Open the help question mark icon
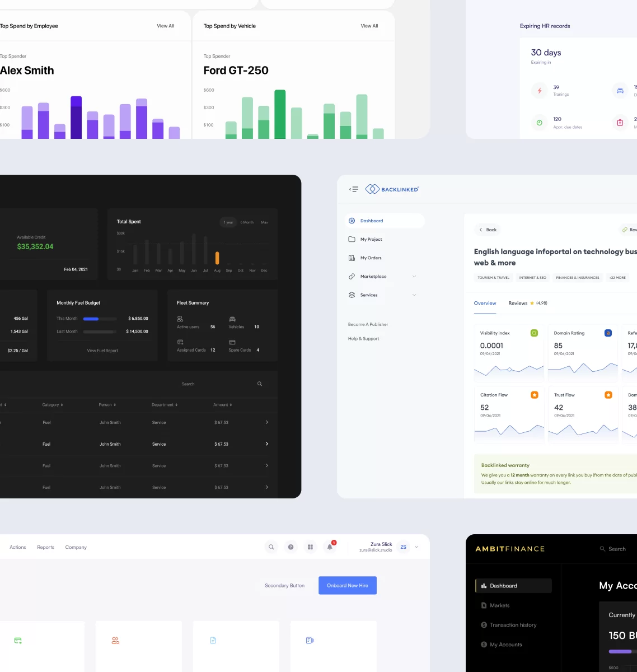 (291, 547)
